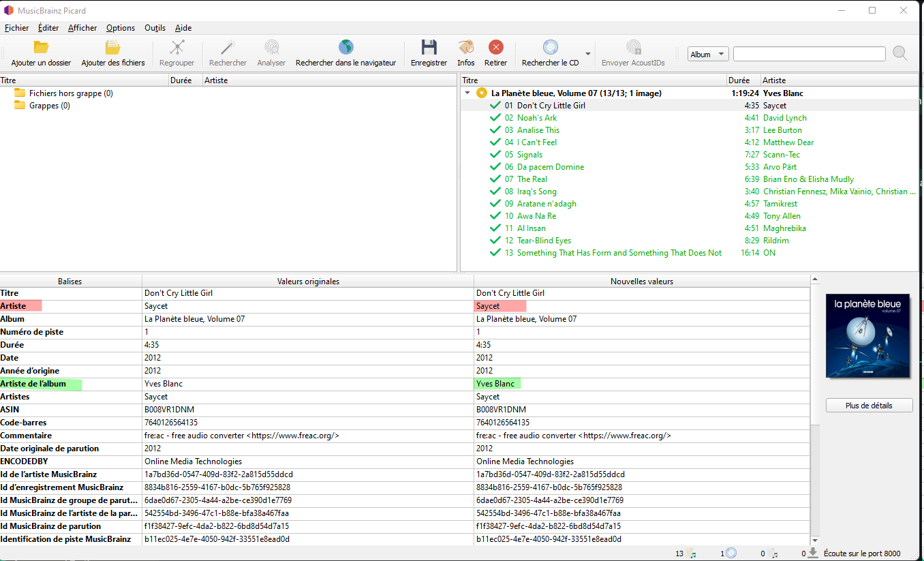Click the green-highlighted Yves Blanc new value cell
Image resolution: width=924 pixels, height=561 pixels.
pos(642,384)
